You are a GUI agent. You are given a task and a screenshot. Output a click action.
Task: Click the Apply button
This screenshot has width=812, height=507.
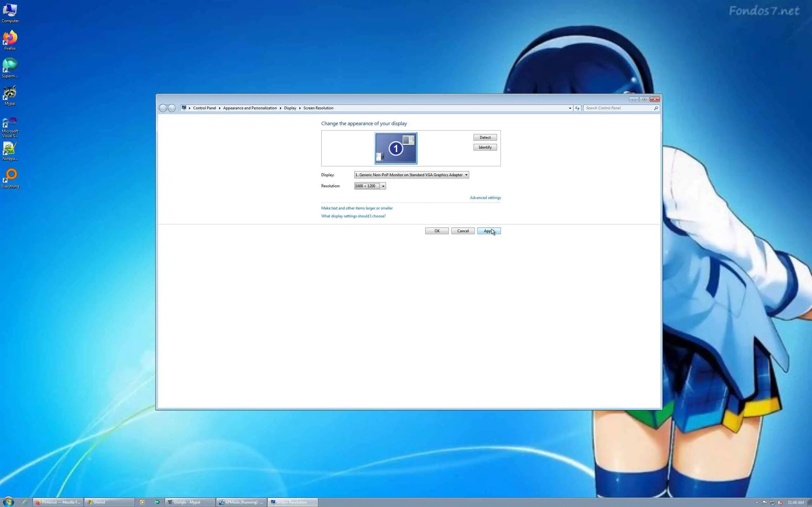pos(488,231)
